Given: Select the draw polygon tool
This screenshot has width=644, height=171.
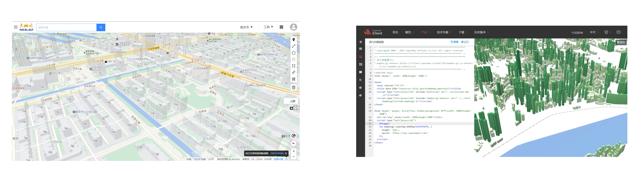Looking at the screenshot, I should [x=294, y=53].
